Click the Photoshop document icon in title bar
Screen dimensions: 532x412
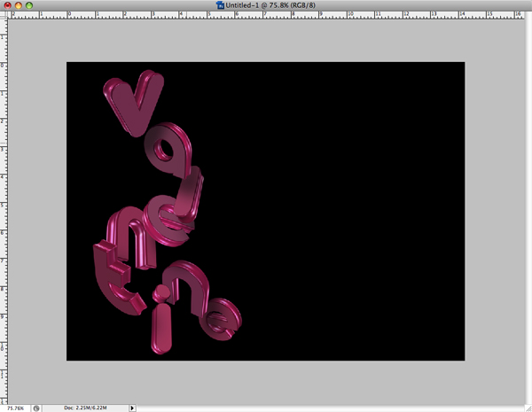pyautogui.click(x=220, y=5)
